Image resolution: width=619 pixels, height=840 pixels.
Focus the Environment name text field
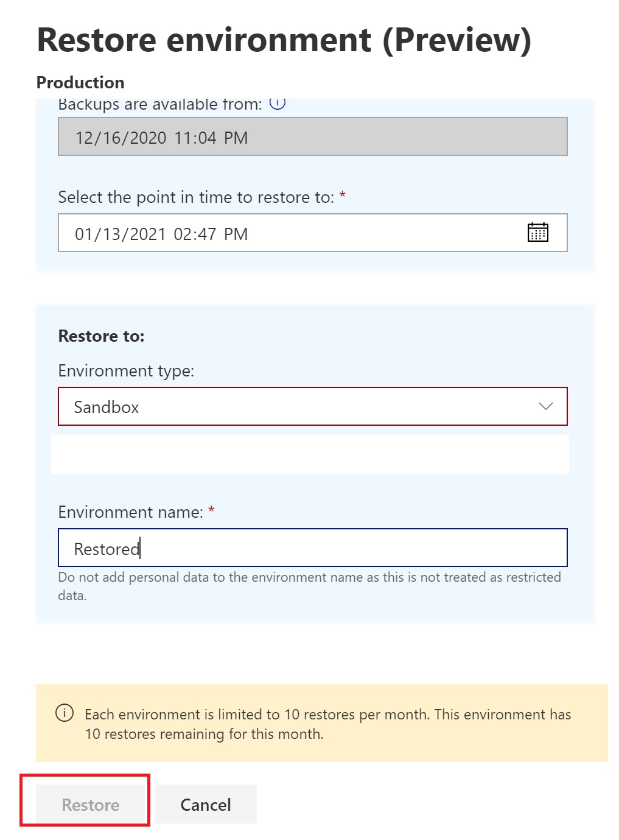[x=312, y=548]
